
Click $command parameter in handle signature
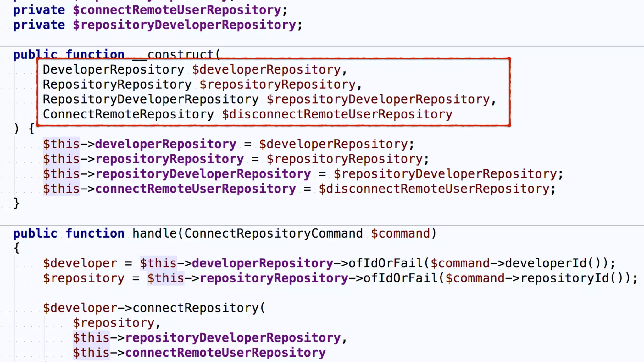click(x=400, y=233)
